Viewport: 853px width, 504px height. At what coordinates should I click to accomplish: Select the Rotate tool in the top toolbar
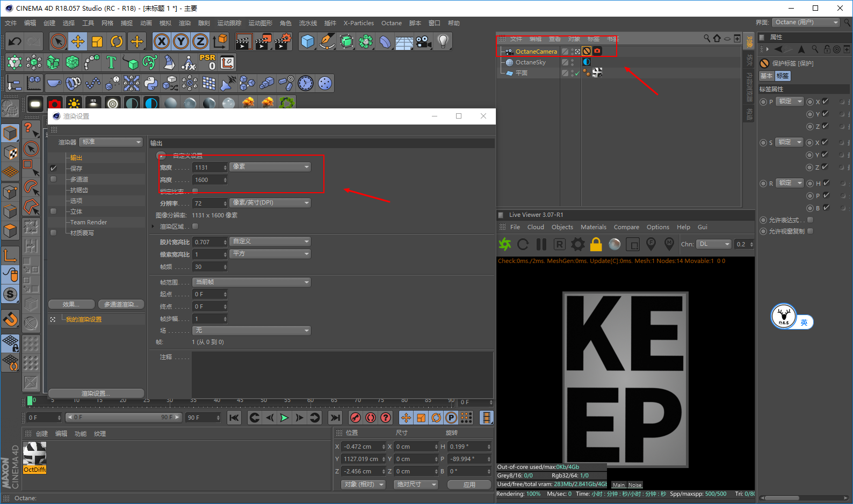(x=117, y=41)
